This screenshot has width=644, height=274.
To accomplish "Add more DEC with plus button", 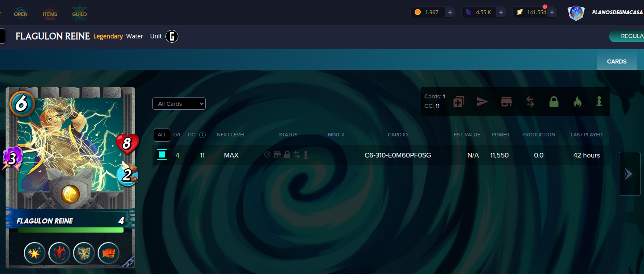I will coord(501,12).
